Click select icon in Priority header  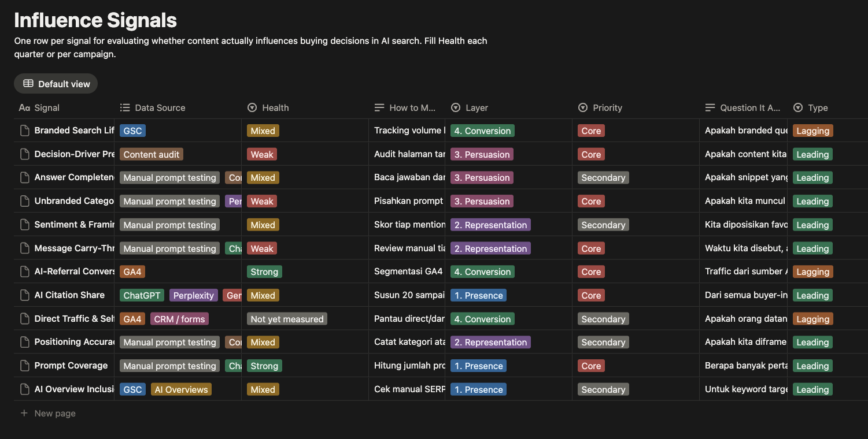(x=583, y=107)
